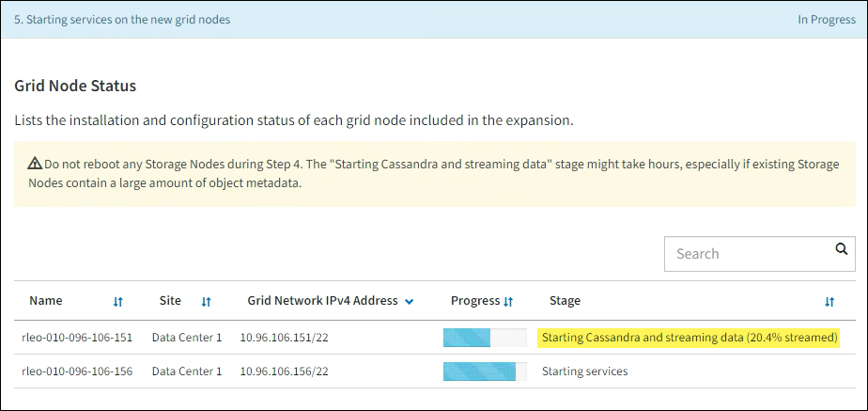Click the Stage column header text
This screenshot has width=868, height=411.
click(x=565, y=301)
